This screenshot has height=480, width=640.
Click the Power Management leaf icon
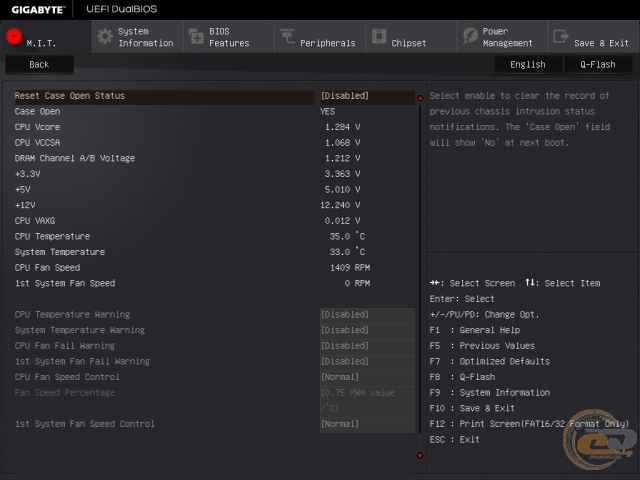tap(470, 36)
